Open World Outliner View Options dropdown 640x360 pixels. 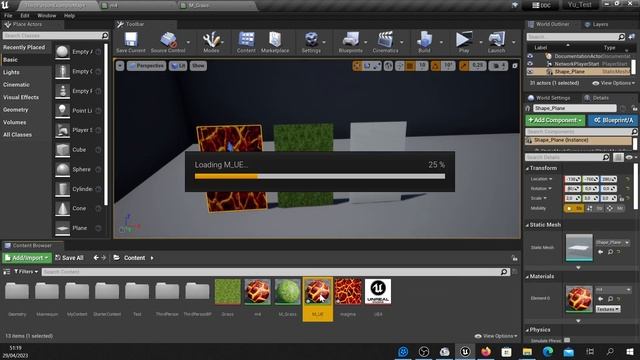(x=613, y=83)
